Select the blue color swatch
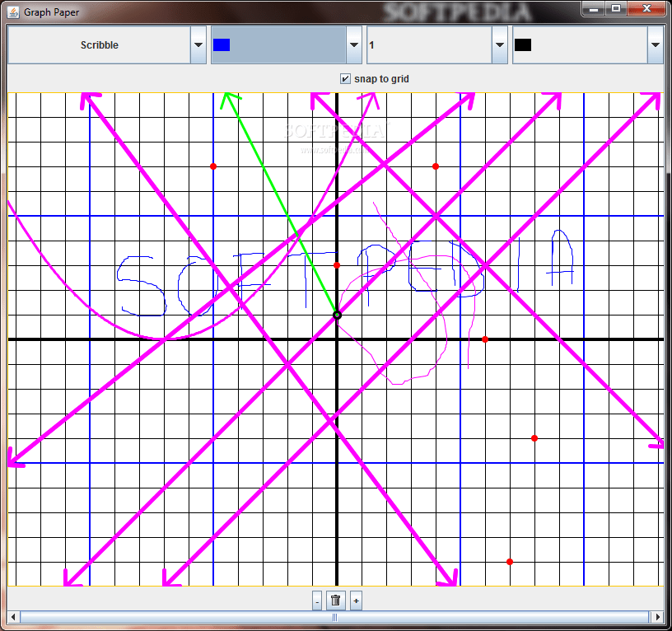This screenshot has height=631, width=672. click(x=222, y=45)
